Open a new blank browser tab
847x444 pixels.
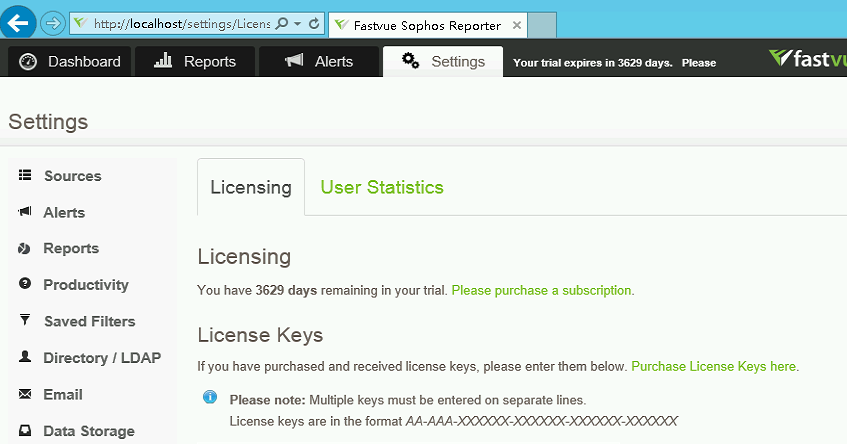pyautogui.click(x=542, y=25)
